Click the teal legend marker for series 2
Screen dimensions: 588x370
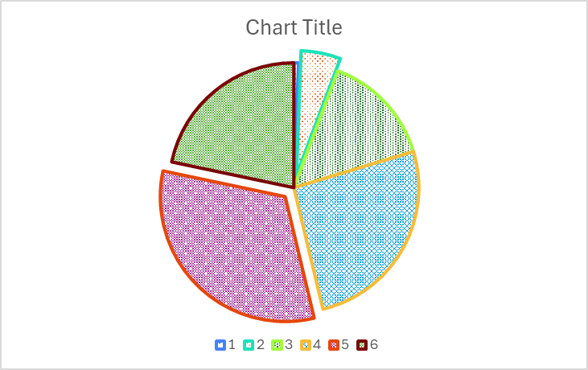tap(249, 345)
